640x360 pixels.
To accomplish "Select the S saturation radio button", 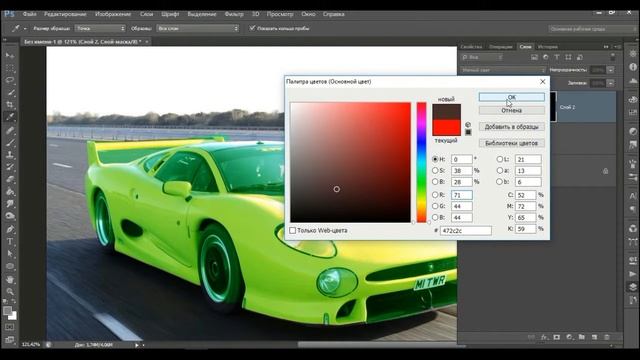I will 435,171.
